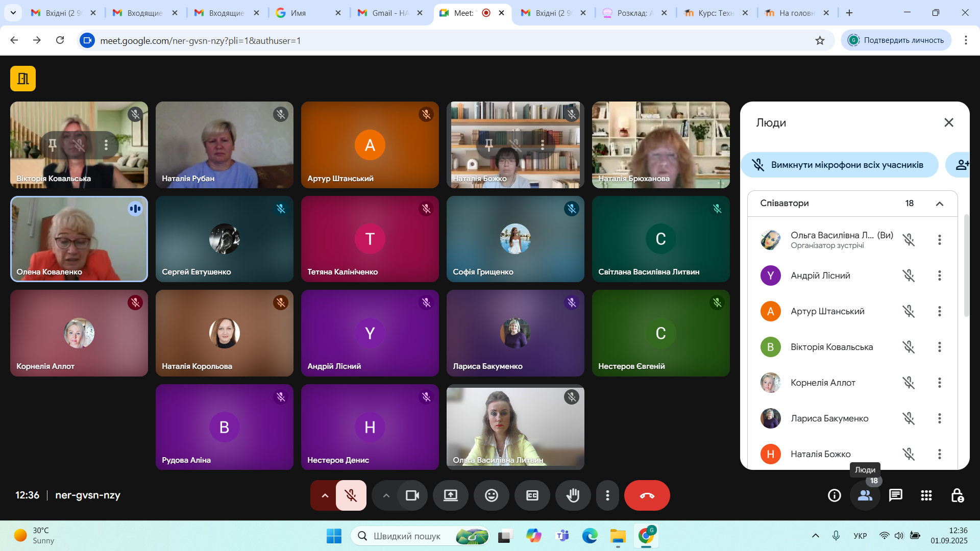Image resolution: width=980 pixels, height=551 pixels.
Task: Toggle closed captions button
Action: [532, 495]
